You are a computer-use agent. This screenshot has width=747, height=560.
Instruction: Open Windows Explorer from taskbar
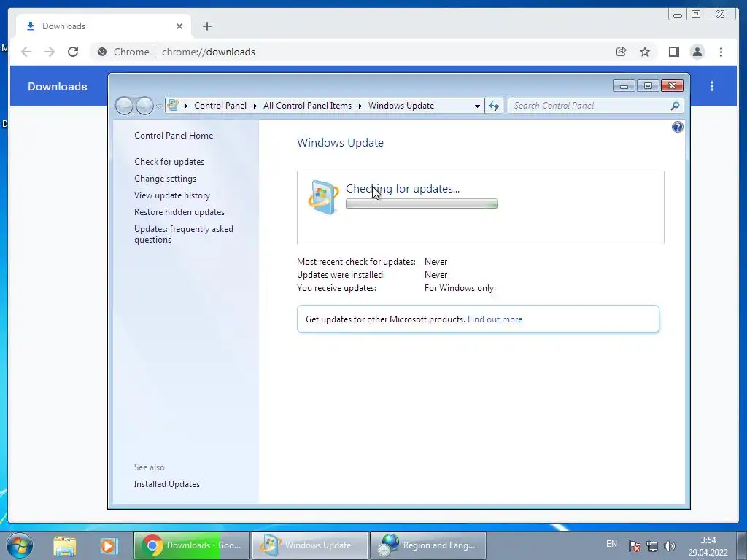coord(65,546)
